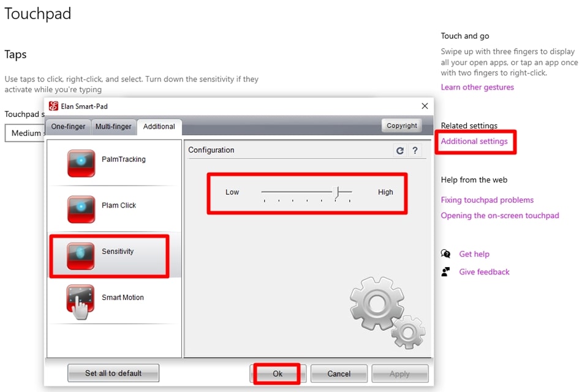Select the Sensitivity icon
This screenshot has height=392, width=582.
click(x=80, y=256)
